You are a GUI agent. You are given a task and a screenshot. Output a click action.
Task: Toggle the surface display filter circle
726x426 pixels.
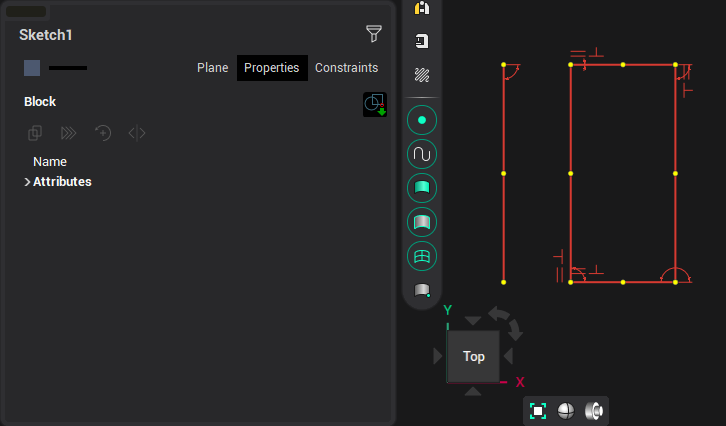422,188
